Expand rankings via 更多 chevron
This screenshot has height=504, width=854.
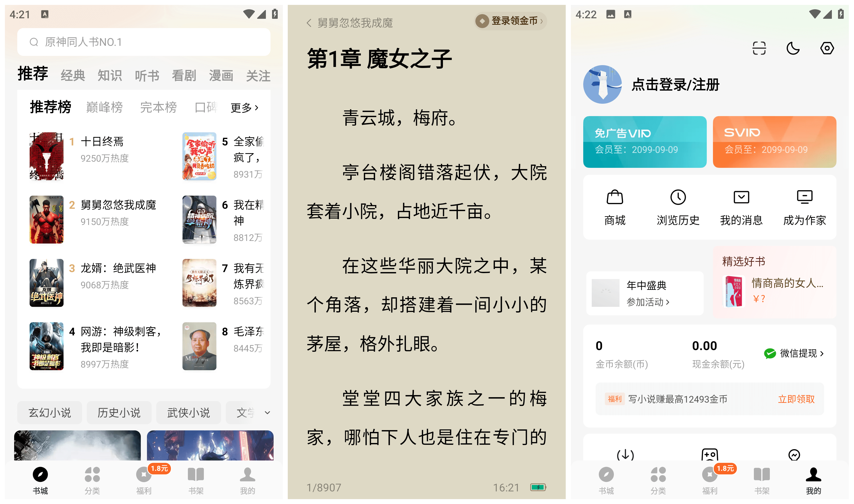pos(245,108)
